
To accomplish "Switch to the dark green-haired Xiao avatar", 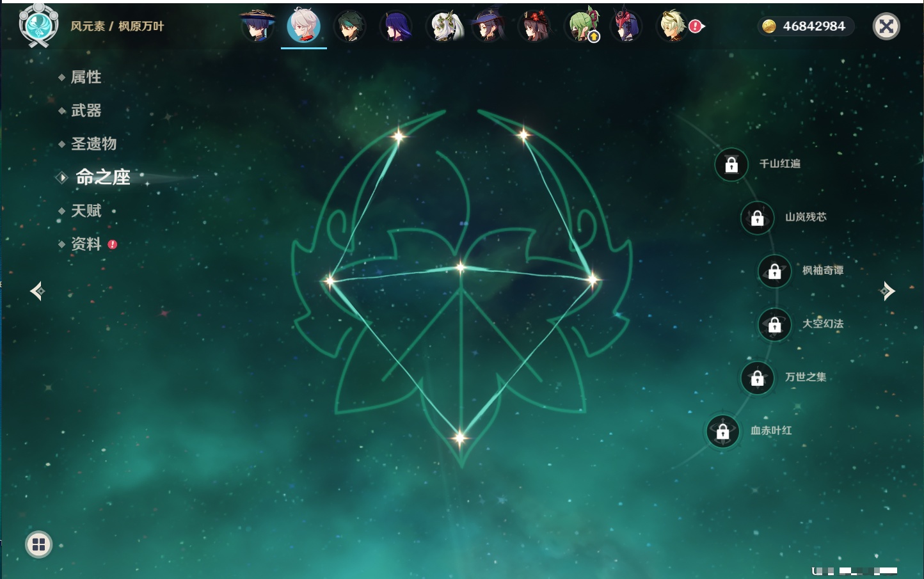I will 350,26.
